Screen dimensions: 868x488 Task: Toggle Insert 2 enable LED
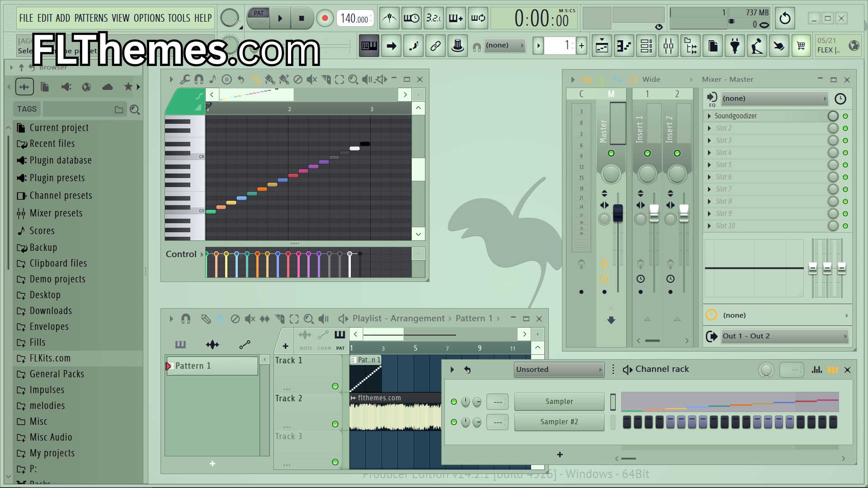pos(677,153)
